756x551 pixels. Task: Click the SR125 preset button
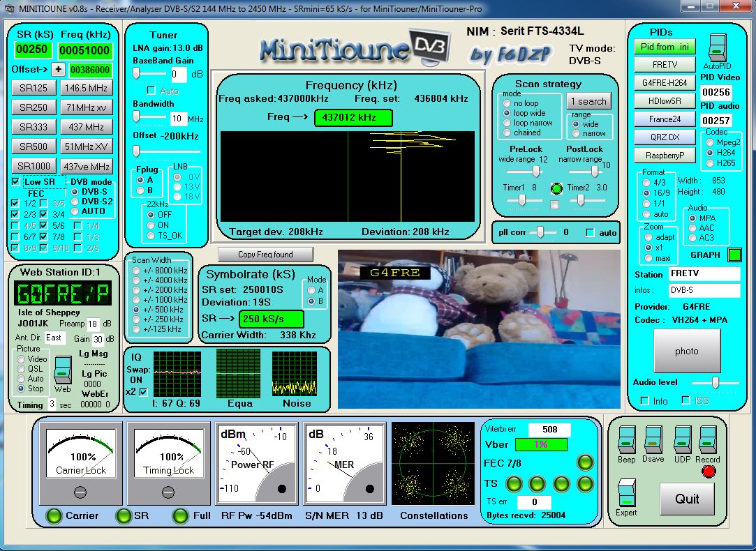coord(34,88)
